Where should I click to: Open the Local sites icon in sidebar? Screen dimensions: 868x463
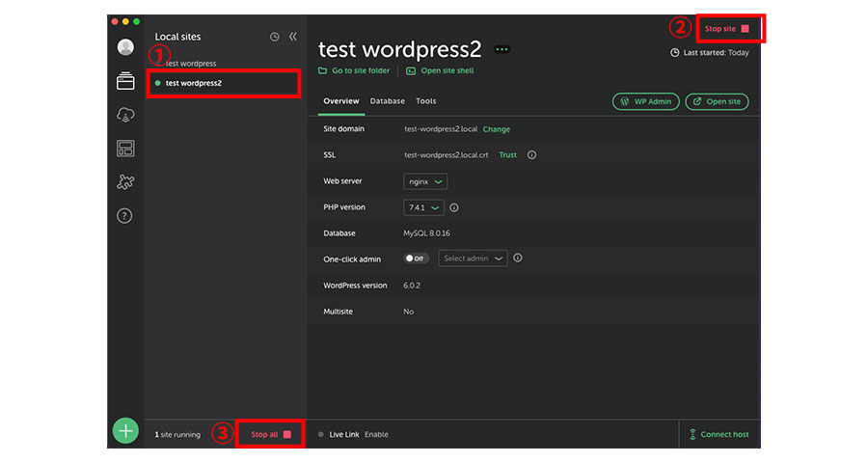pos(125,82)
